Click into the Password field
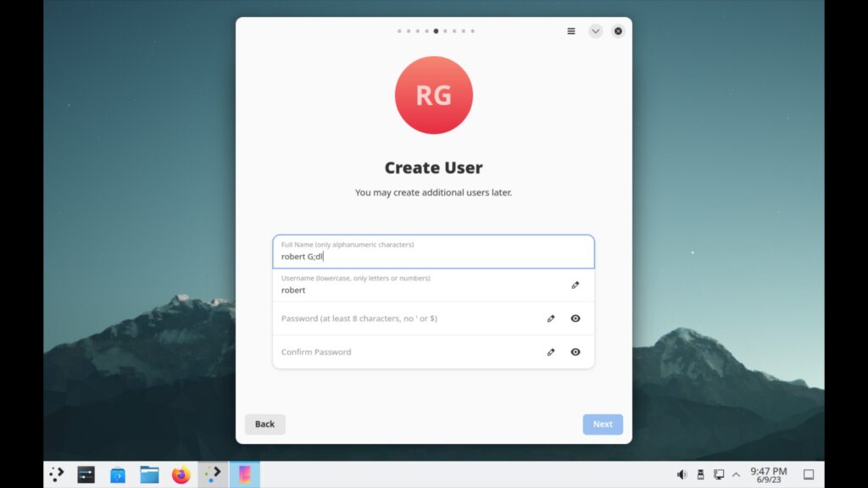The height and width of the screenshot is (488, 868). click(433, 319)
